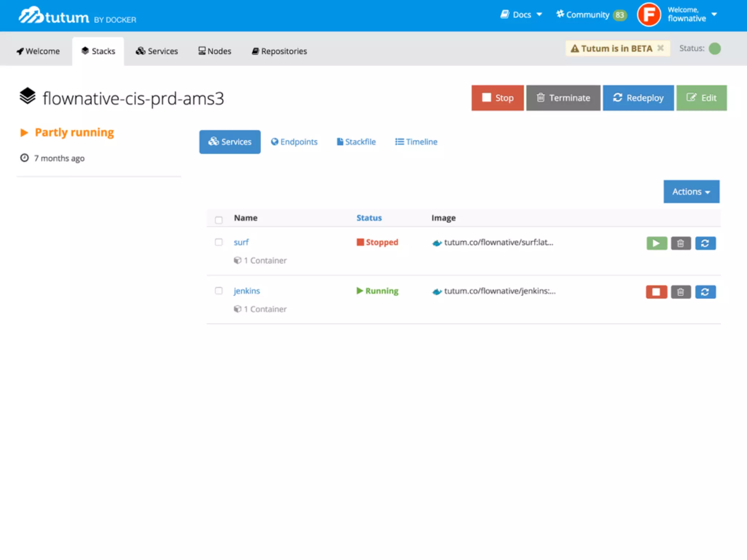Terminate jenkins service via its trash icon
Screen dimensions: 747x560
click(681, 292)
